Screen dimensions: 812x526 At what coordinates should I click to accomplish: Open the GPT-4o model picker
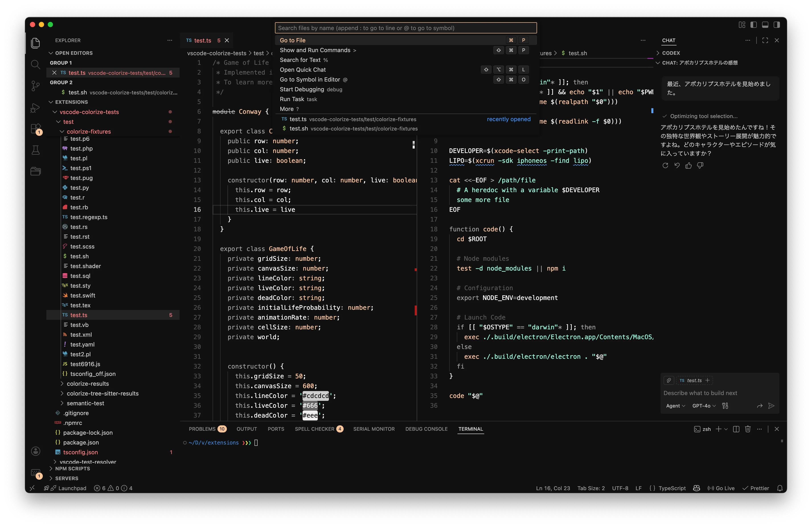point(703,406)
